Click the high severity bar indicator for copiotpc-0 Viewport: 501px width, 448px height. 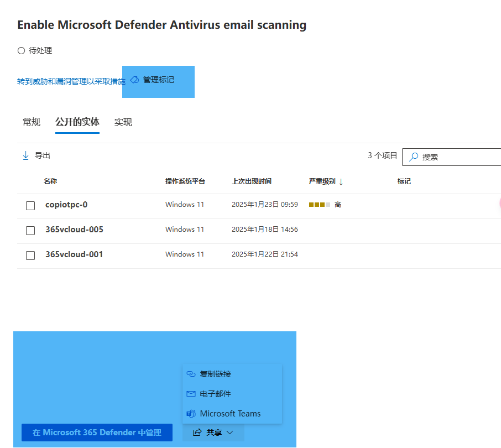pyautogui.click(x=320, y=205)
